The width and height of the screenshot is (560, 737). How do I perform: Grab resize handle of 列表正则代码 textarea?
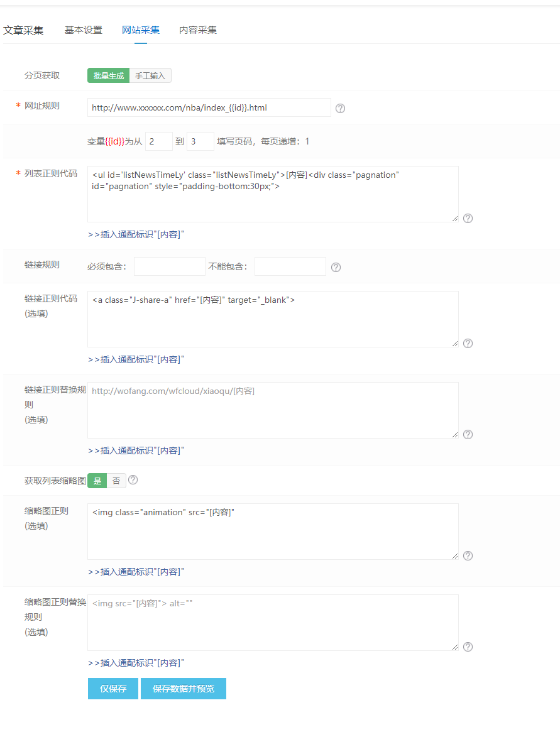click(x=454, y=219)
